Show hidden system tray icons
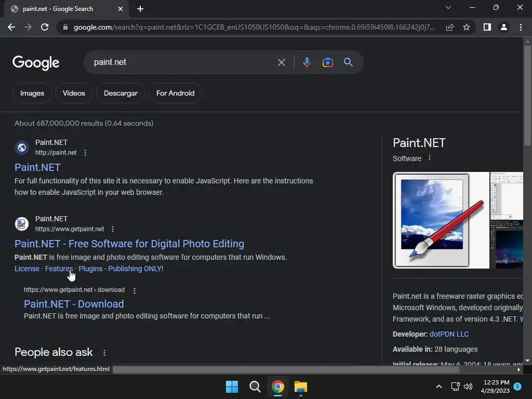532x399 pixels. point(438,387)
